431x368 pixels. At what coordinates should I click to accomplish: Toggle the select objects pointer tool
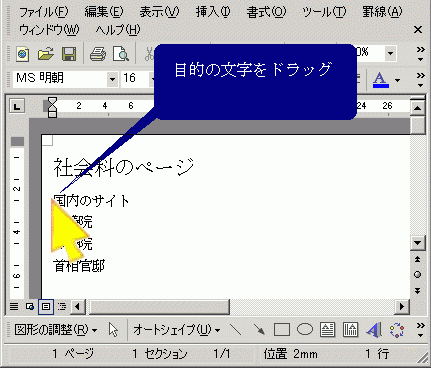[113, 330]
